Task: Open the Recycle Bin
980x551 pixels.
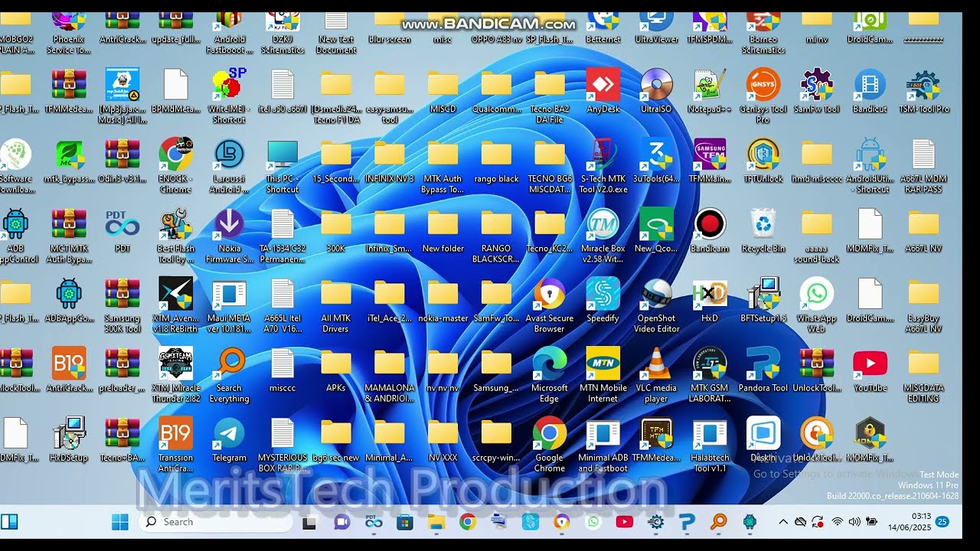Action: coord(763,230)
